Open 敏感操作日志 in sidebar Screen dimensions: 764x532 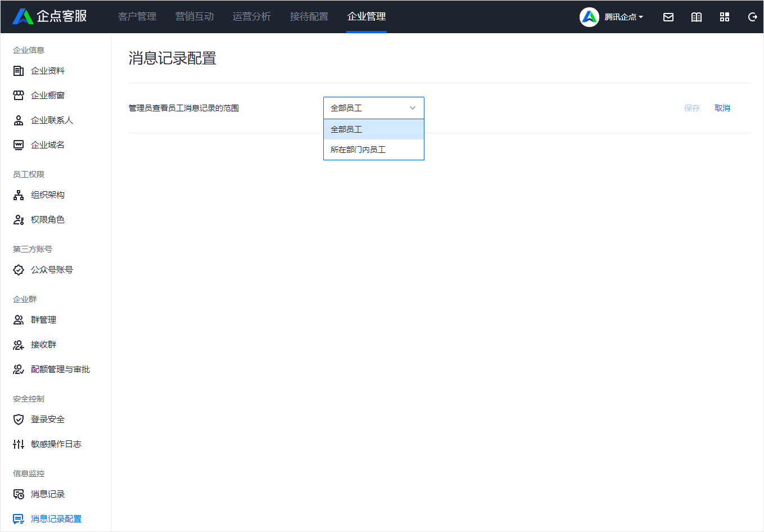[56, 444]
